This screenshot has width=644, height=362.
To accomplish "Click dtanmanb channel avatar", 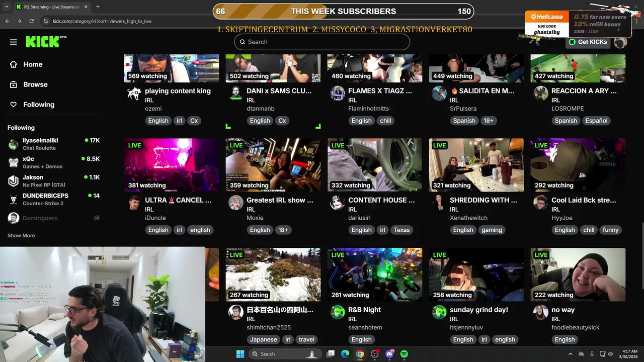I will tap(236, 94).
